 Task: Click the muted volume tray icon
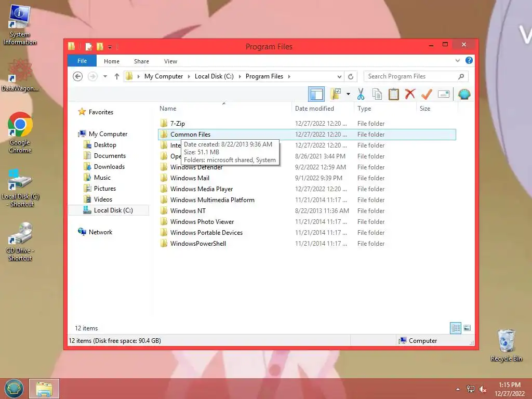pos(483,389)
